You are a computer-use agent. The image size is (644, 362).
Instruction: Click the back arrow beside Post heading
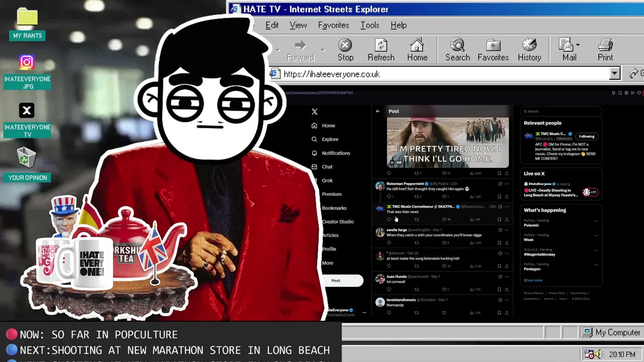coord(378,111)
